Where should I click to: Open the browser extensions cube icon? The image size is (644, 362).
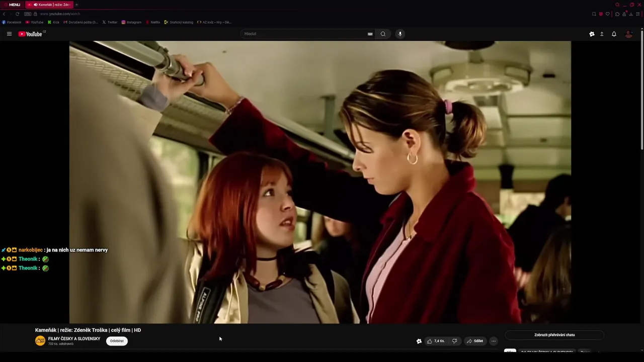coord(617,14)
